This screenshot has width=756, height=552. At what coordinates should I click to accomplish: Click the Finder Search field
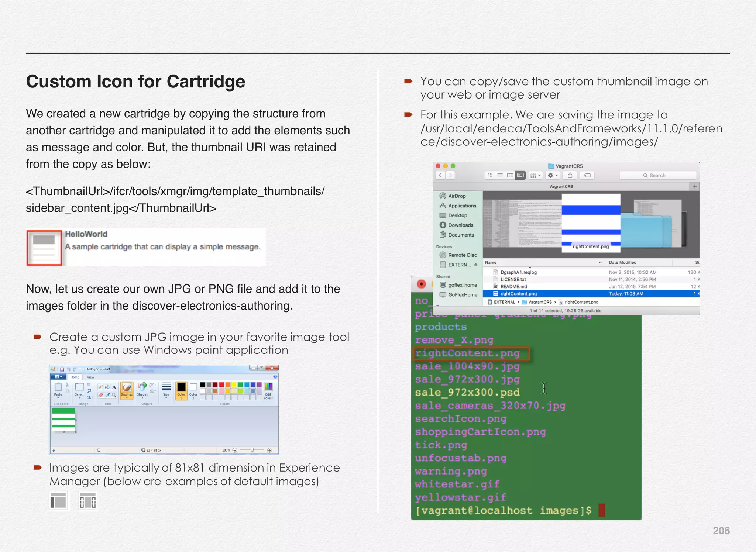pos(657,175)
